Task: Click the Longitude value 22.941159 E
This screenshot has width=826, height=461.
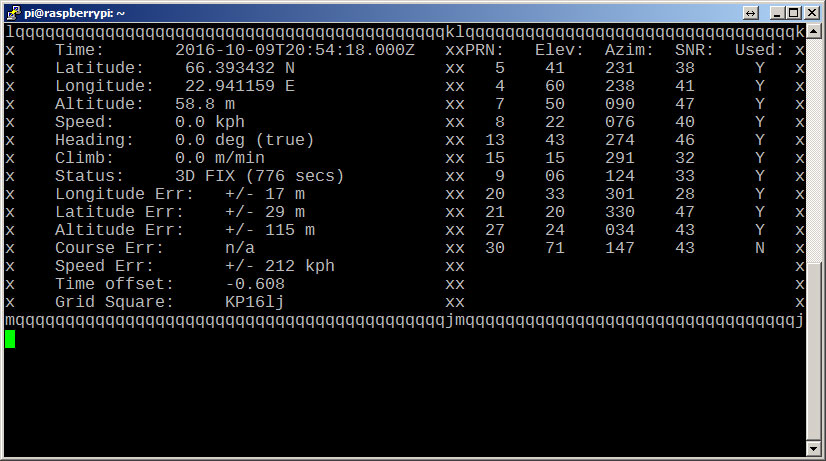Action: click(x=240, y=86)
